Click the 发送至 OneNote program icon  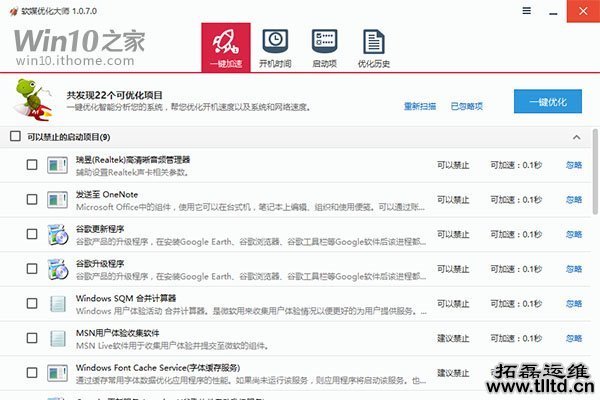click(57, 200)
